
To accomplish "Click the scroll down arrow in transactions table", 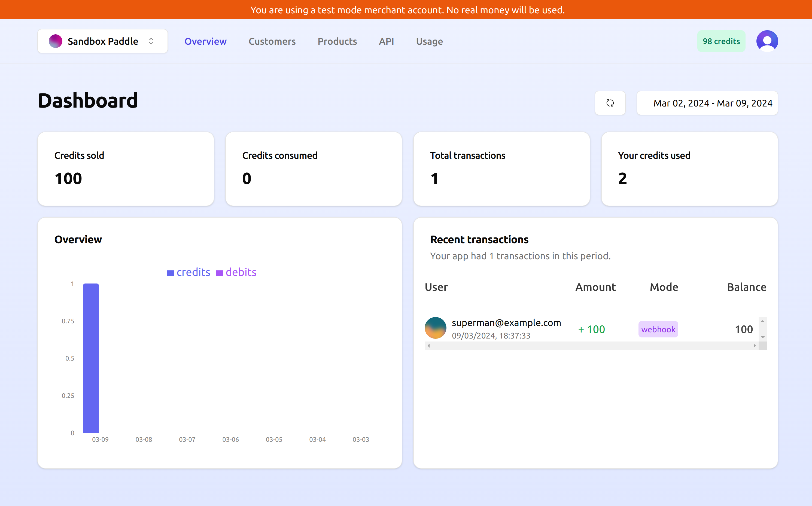I will pyautogui.click(x=762, y=337).
